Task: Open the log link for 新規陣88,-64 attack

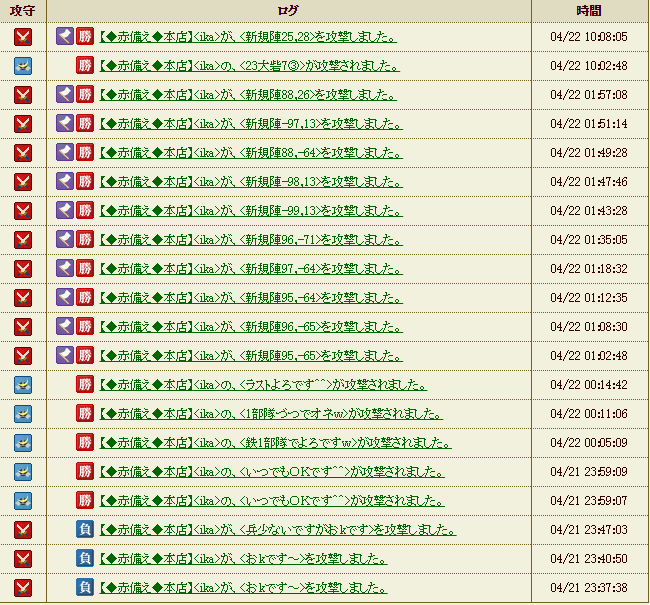Action: coord(251,153)
